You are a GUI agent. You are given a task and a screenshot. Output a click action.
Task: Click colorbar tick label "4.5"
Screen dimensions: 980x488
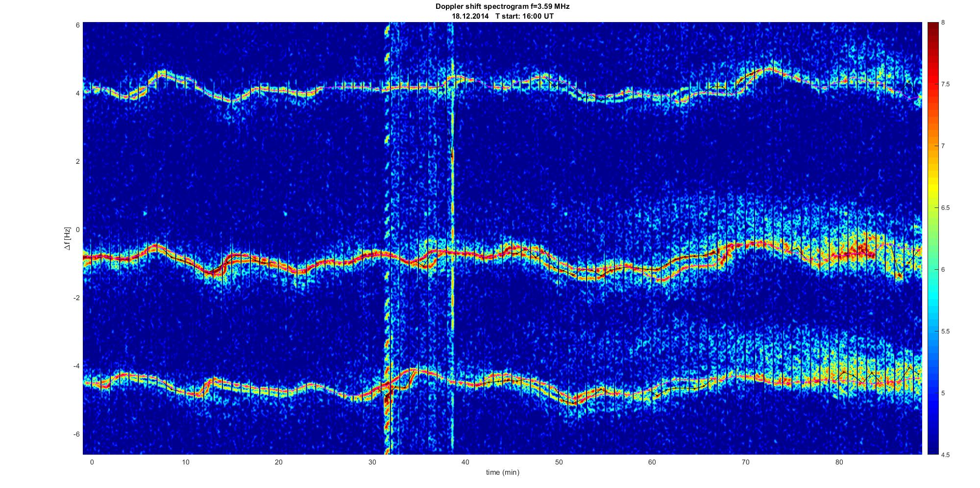[945, 455]
